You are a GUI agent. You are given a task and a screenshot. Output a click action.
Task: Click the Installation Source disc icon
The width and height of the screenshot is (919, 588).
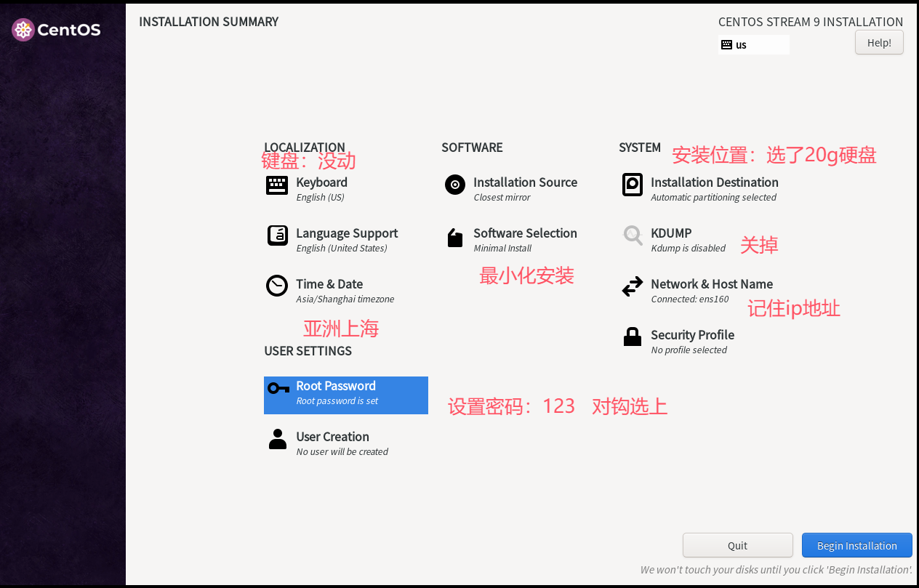tap(454, 185)
